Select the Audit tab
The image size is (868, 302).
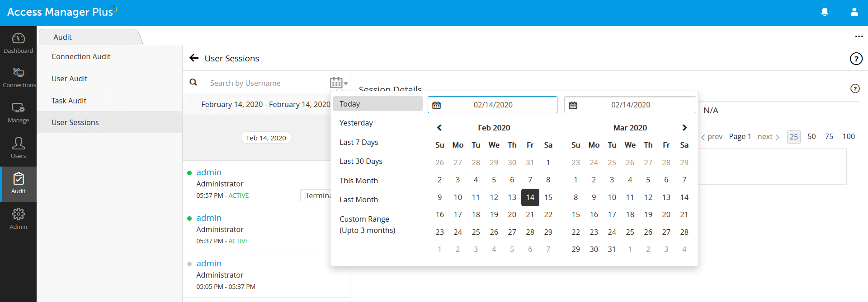(x=62, y=37)
